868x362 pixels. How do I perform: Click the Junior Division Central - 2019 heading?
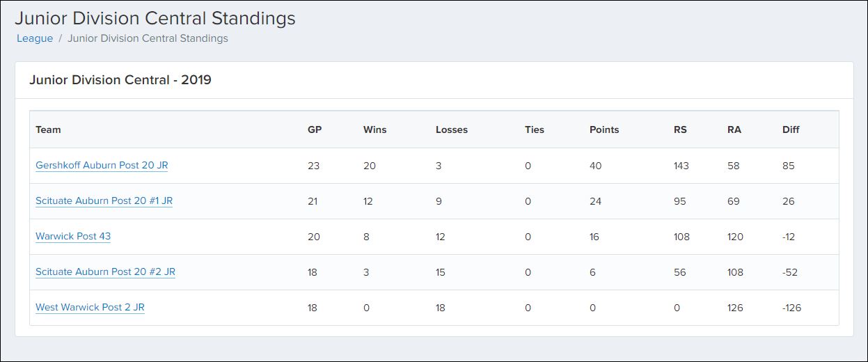(x=120, y=80)
